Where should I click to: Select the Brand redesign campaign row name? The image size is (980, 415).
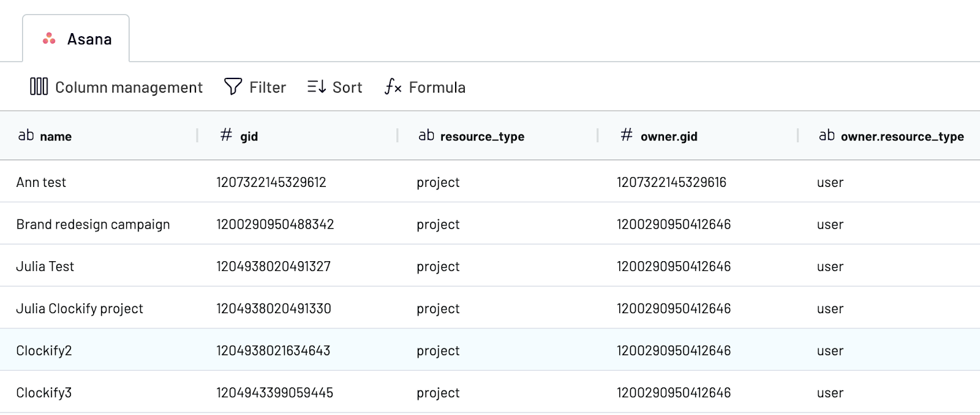click(93, 224)
